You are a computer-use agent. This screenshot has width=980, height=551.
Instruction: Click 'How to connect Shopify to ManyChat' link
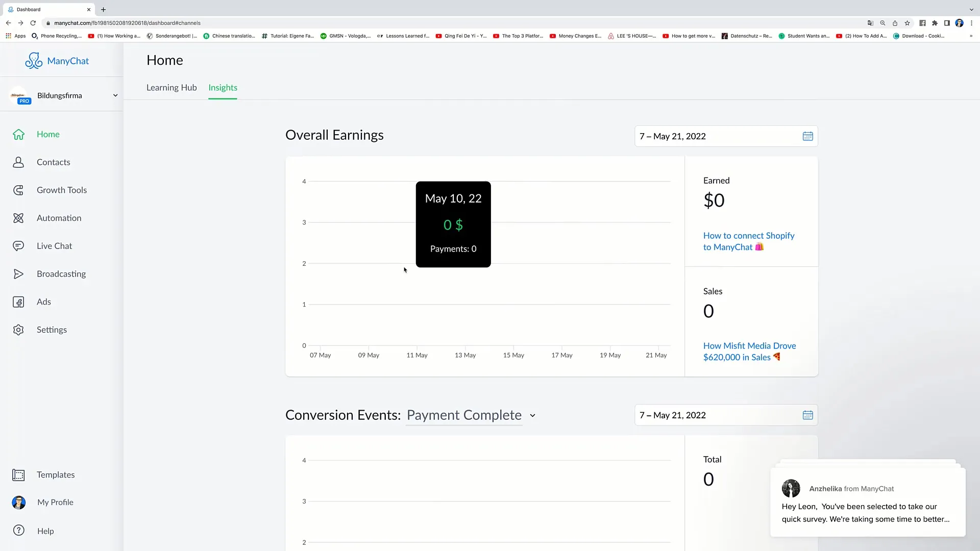748,241
